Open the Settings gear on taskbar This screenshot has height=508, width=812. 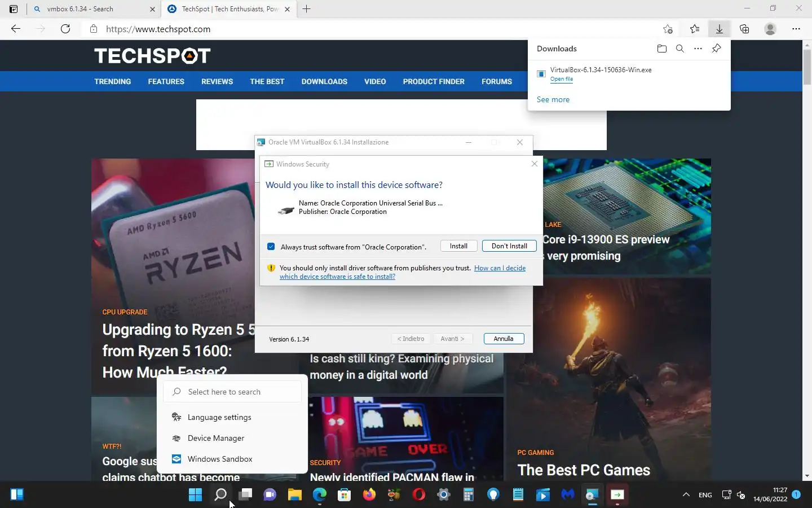point(444,495)
